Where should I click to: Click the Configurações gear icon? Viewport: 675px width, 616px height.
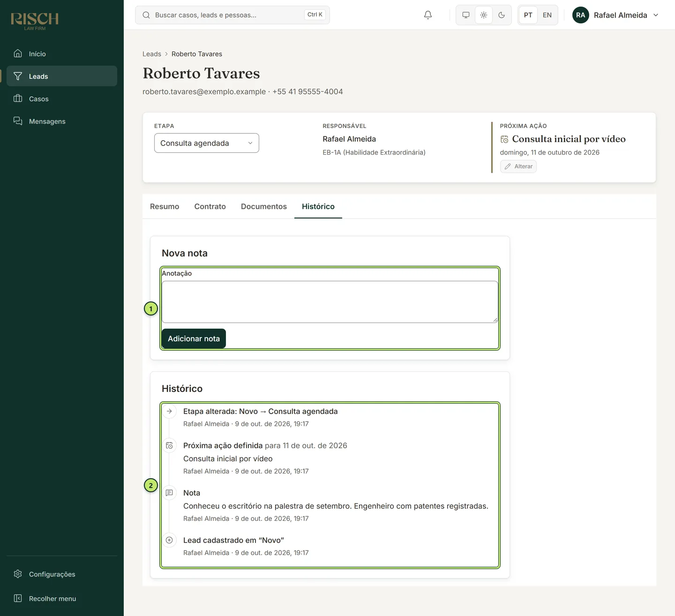(x=18, y=574)
